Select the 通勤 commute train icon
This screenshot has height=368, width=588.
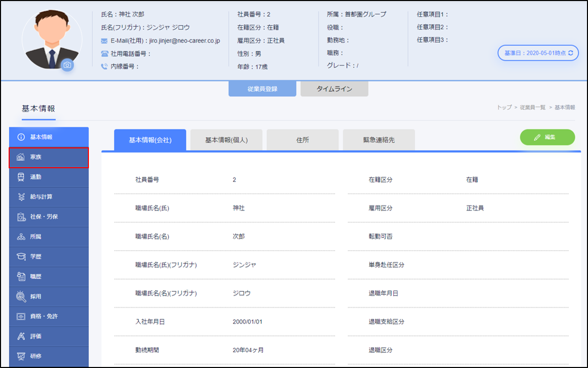(x=21, y=177)
